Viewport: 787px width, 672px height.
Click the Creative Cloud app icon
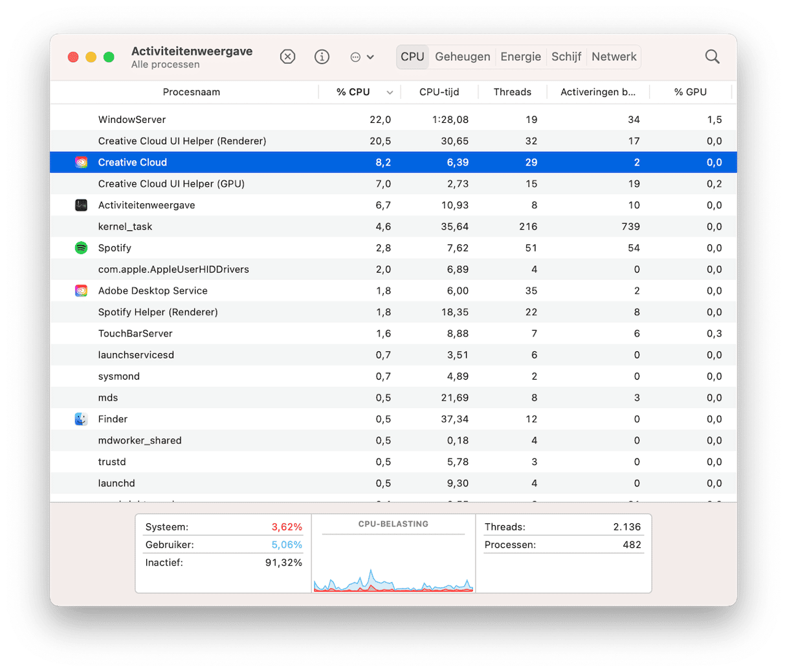[81, 162]
